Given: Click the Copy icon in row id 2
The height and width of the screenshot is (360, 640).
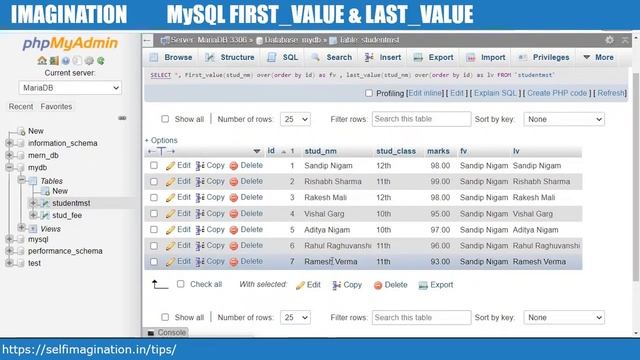Looking at the screenshot, I should (200, 182).
